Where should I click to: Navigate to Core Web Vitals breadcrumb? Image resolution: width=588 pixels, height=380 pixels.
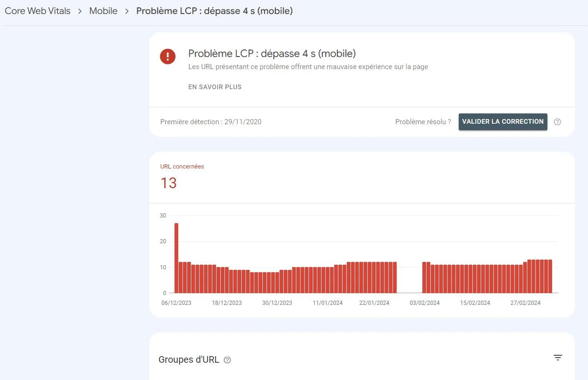(x=37, y=11)
